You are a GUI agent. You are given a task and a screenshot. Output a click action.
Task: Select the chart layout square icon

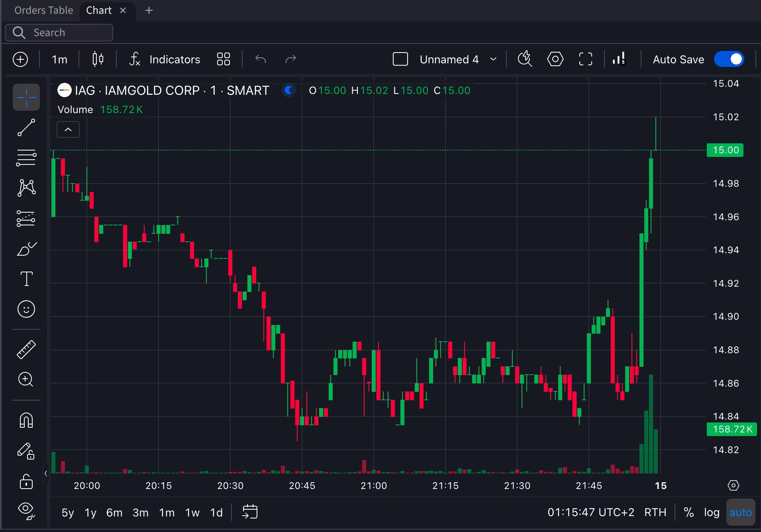click(x=400, y=59)
